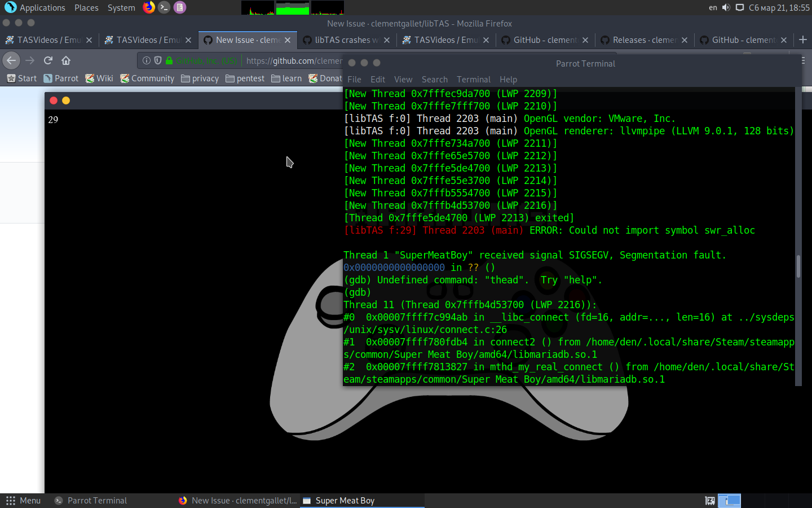The height and width of the screenshot is (508, 812).
Task: Select the active workspace in the switcher
Action: [729, 501]
